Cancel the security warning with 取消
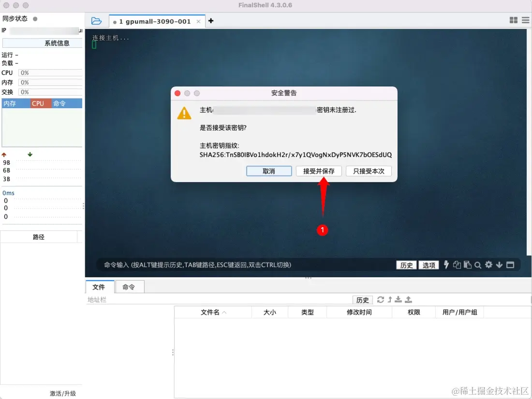532x399 pixels. click(x=269, y=171)
